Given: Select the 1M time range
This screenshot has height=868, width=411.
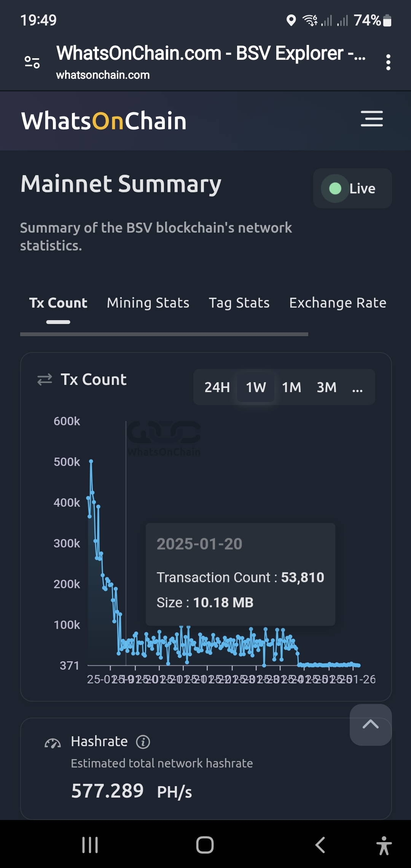Looking at the screenshot, I should pyautogui.click(x=292, y=387).
